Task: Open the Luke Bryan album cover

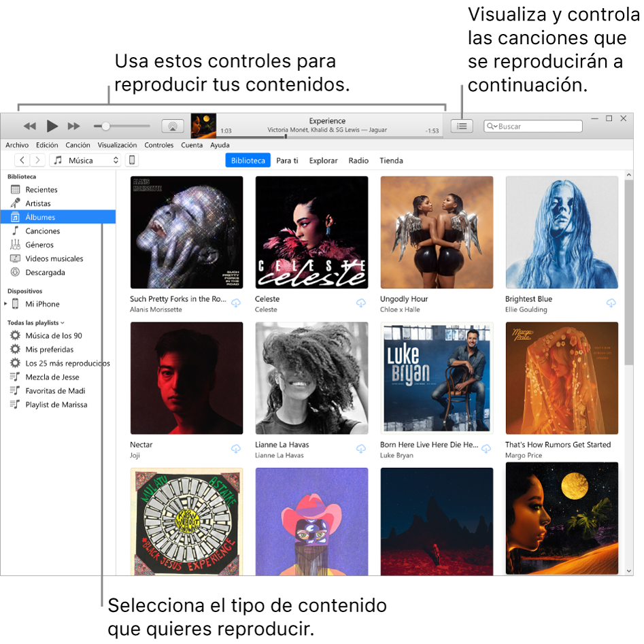Action: click(437, 378)
